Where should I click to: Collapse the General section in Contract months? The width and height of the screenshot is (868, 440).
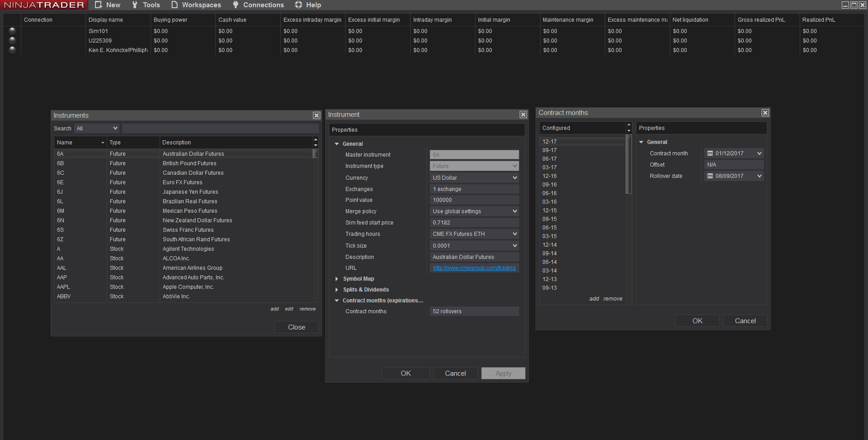(641, 142)
